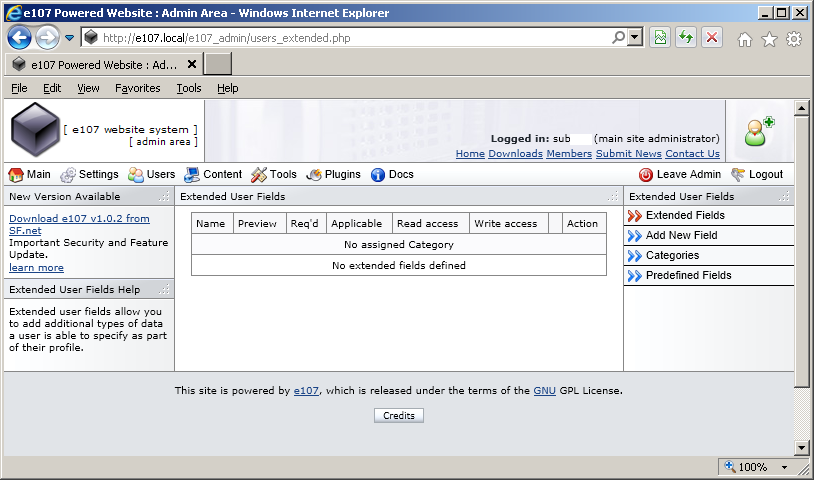The image size is (814, 480).
Task: Log out using the Logout icon
Action: pos(739,175)
